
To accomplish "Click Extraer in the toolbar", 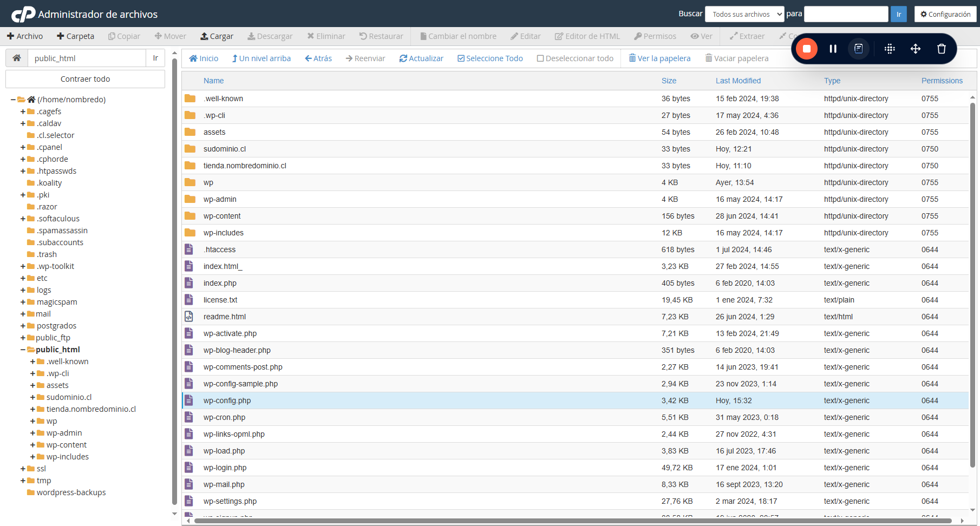I will pyautogui.click(x=747, y=36).
